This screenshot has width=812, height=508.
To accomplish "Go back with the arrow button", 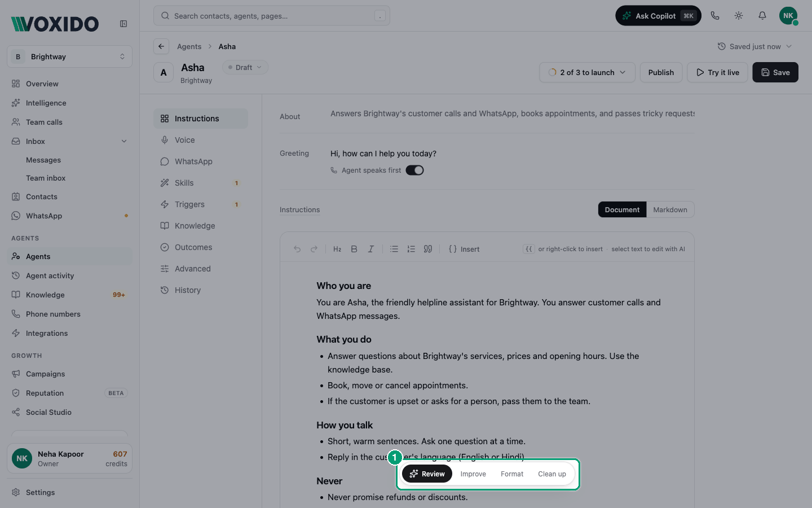I will [161, 46].
